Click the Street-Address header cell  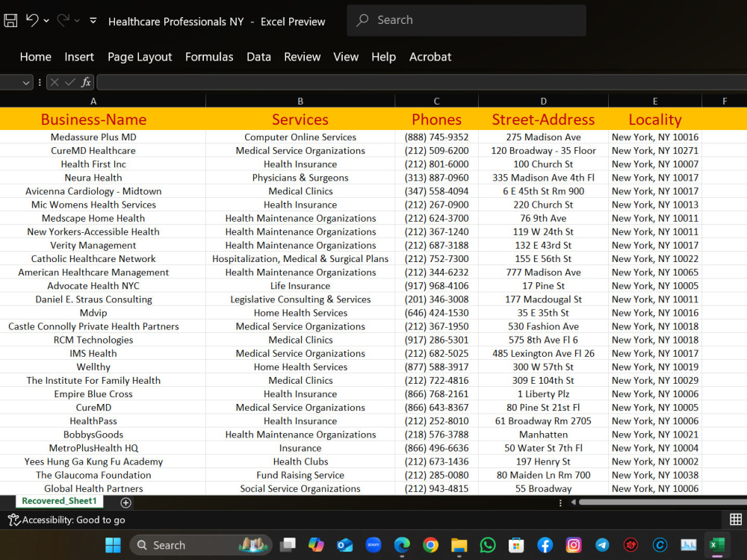pyautogui.click(x=543, y=119)
